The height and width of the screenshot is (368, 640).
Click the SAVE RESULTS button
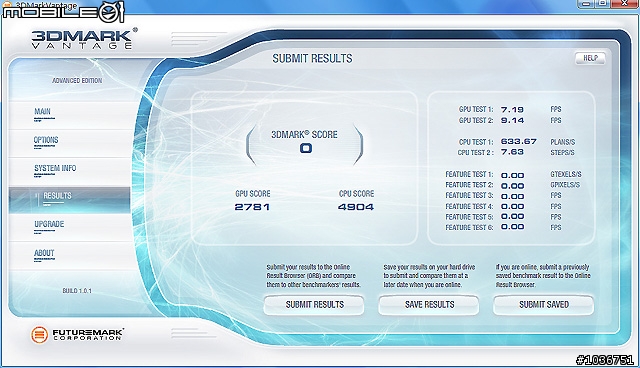coord(429,305)
